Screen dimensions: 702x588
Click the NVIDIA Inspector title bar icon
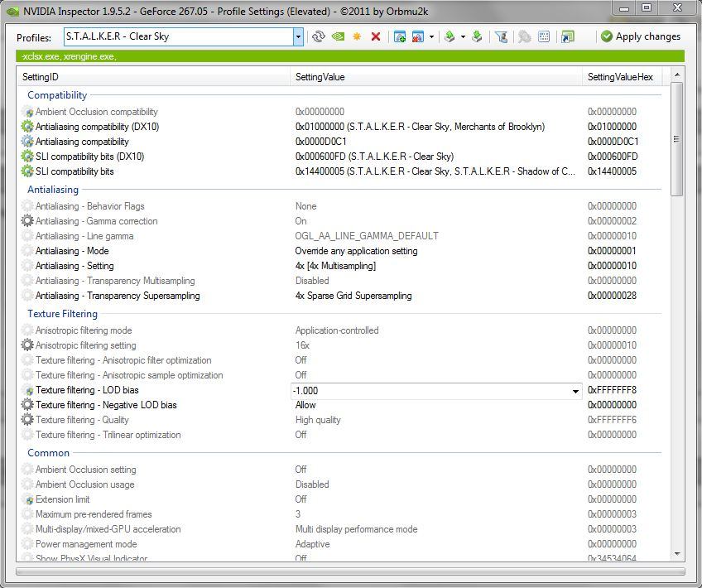(13, 12)
